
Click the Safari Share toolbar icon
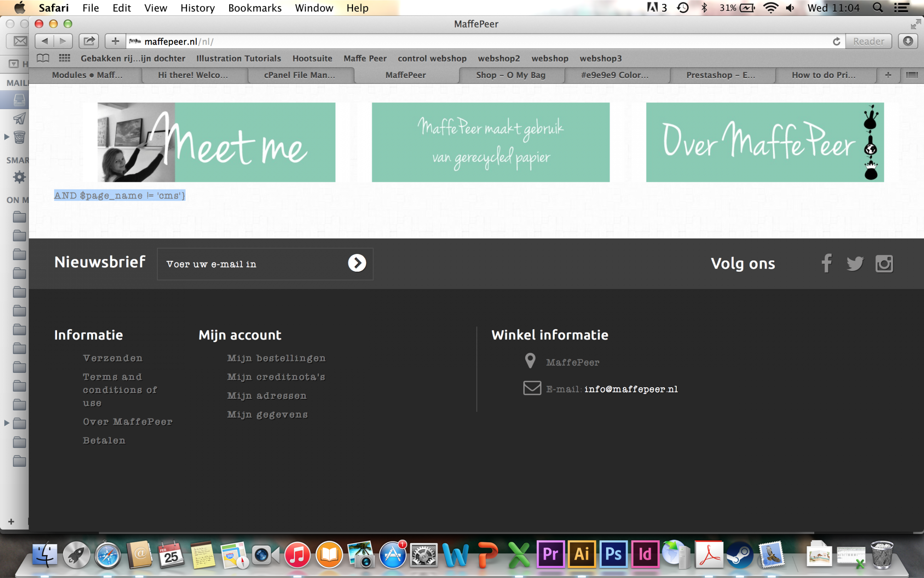pyautogui.click(x=89, y=41)
